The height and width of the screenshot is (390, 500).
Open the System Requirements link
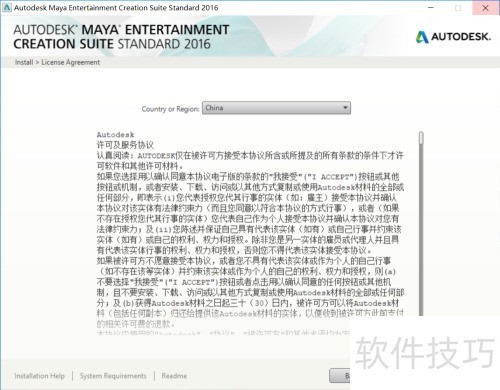pos(113,376)
